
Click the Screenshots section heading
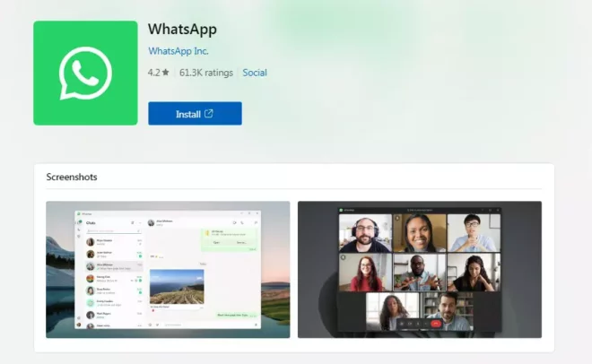[72, 177]
